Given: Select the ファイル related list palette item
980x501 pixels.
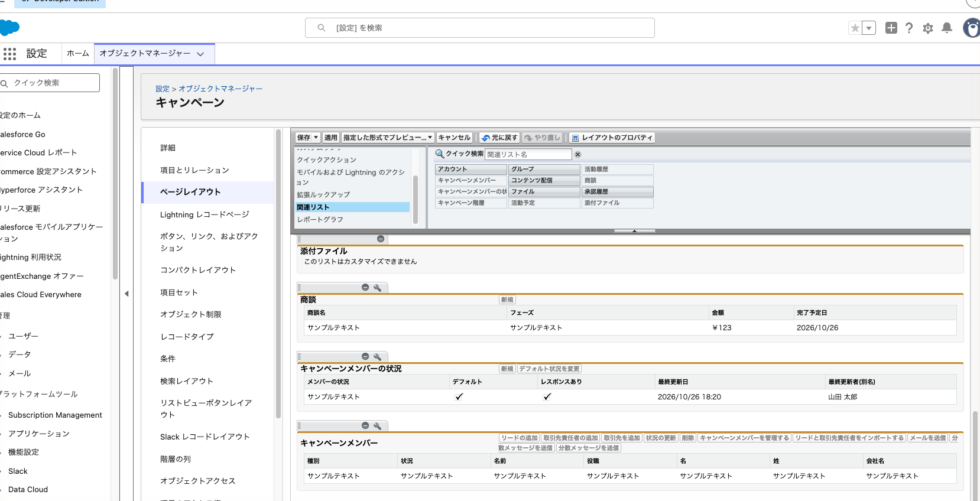Looking at the screenshot, I should 544,192.
